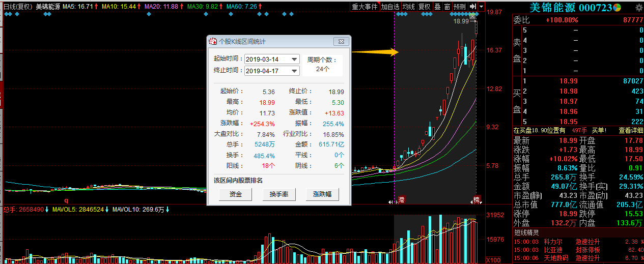The width and height of the screenshot is (644, 264).
Task: Toggle the 叠 overlay button
Action: [437, 7]
